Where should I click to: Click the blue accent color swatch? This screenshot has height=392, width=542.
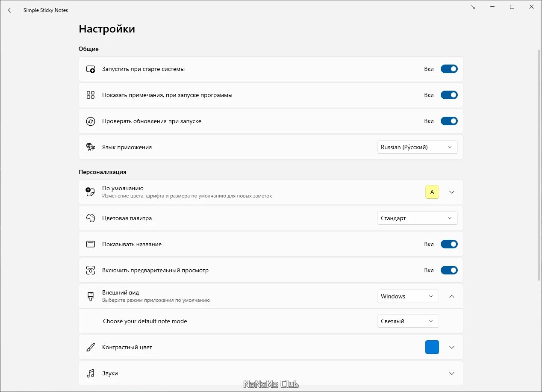(432, 348)
